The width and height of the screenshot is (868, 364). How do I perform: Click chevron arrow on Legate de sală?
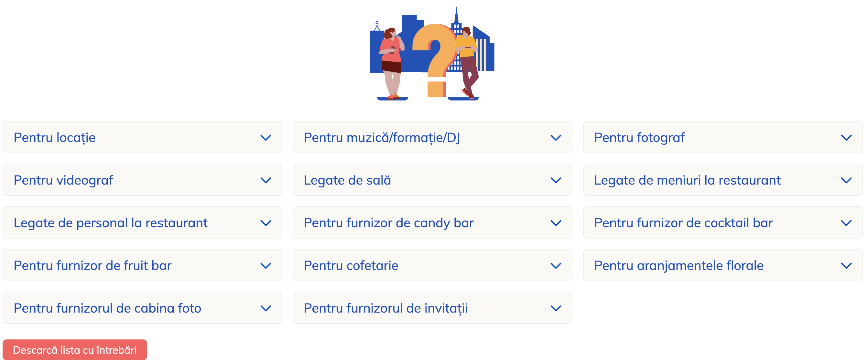click(x=555, y=180)
